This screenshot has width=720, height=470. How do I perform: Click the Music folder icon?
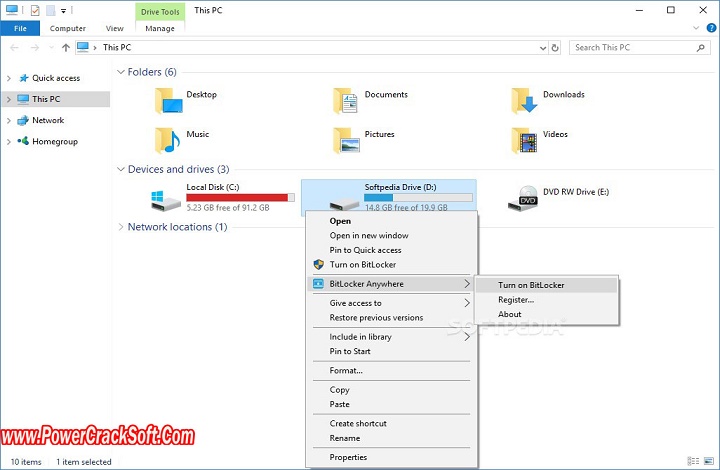pos(168,139)
